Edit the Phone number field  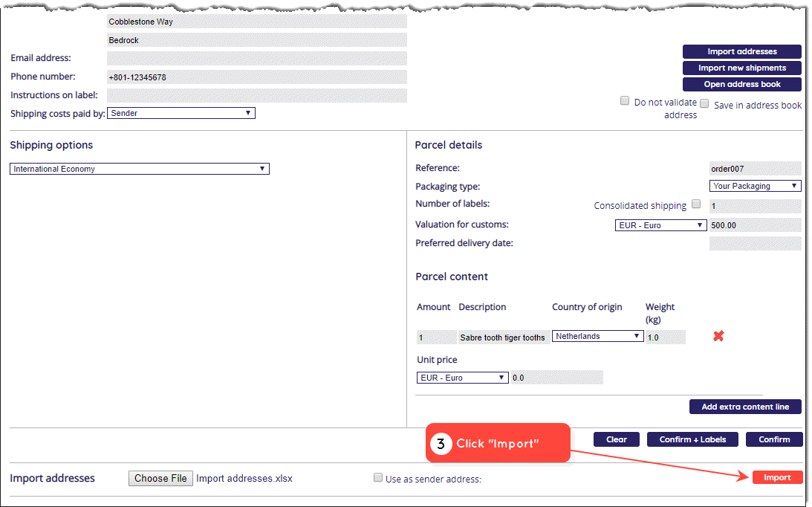257,77
